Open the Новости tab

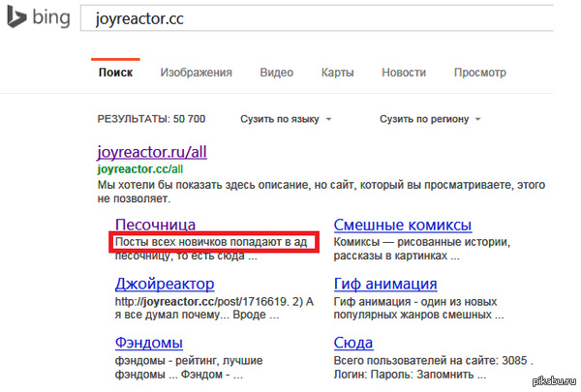[x=404, y=73]
